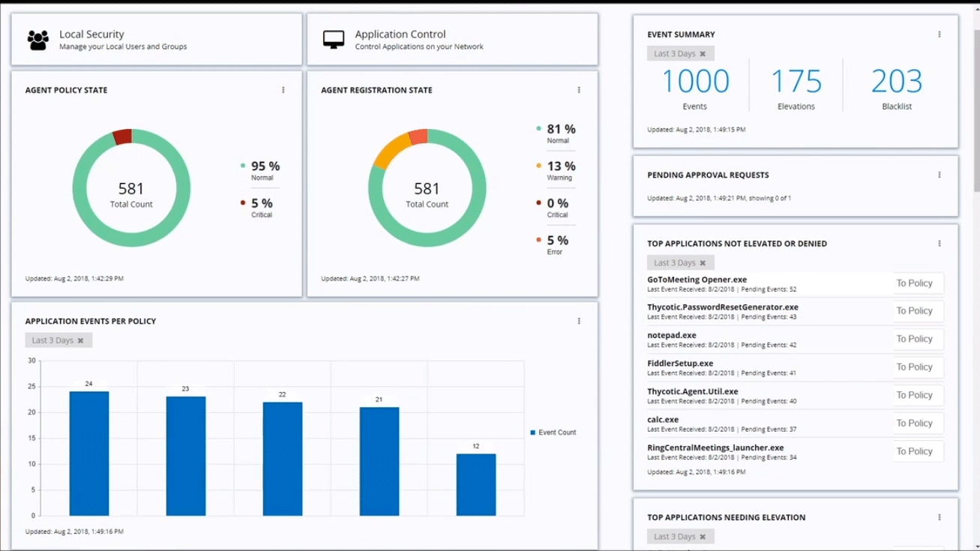
Task: Open Top Applications Not Elevated options menu
Action: point(939,243)
